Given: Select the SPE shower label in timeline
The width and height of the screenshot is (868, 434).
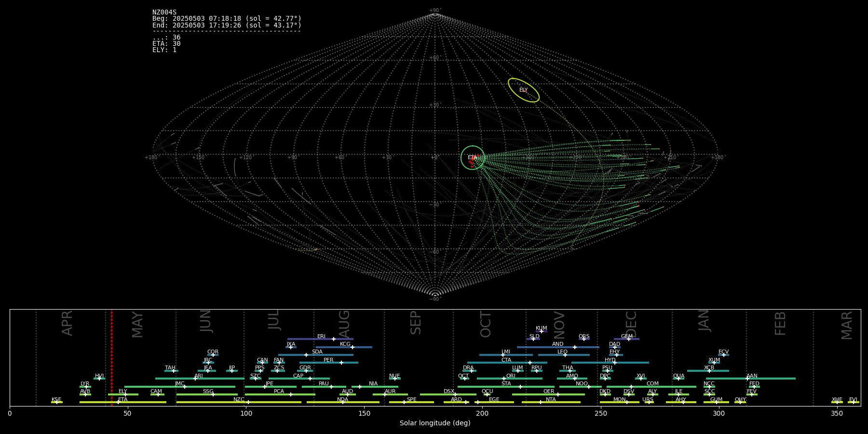Looking at the screenshot, I should (411, 400).
